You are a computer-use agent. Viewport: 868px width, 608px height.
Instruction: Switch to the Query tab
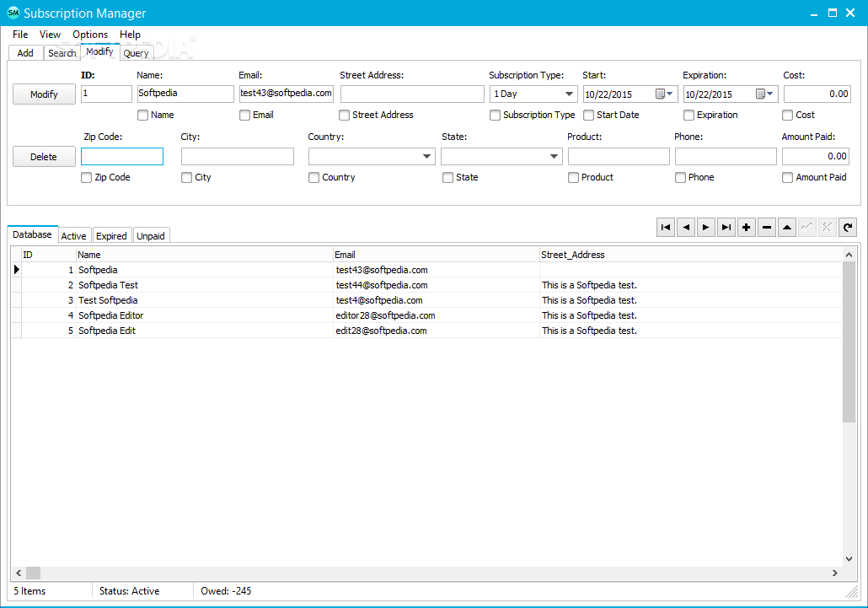click(x=137, y=53)
